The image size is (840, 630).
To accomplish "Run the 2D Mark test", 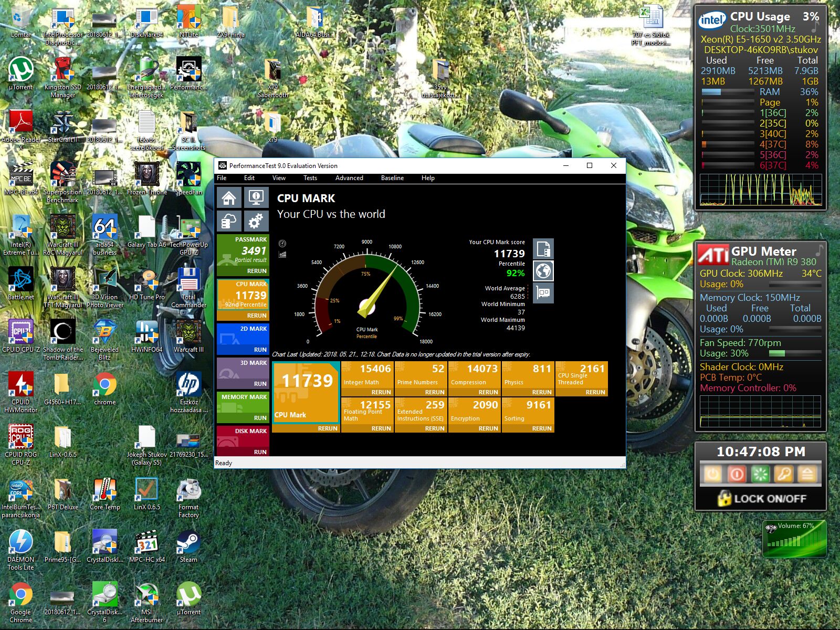I will click(x=260, y=350).
